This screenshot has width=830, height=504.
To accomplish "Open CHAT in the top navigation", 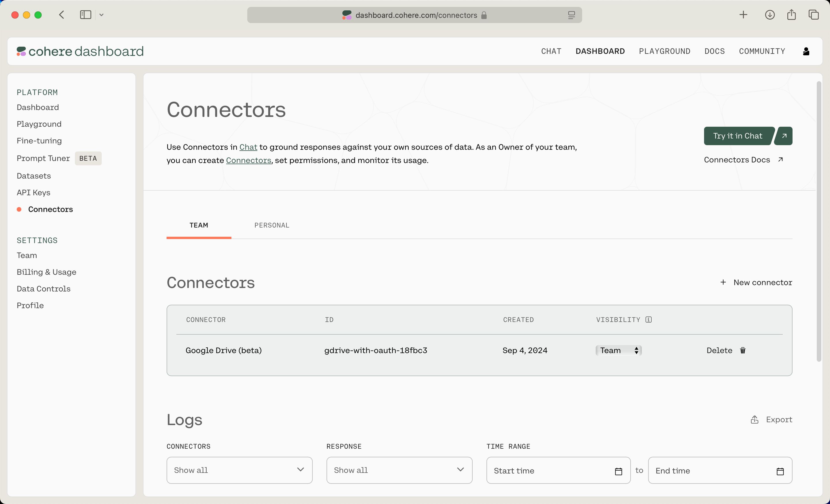I will click(551, 51).
